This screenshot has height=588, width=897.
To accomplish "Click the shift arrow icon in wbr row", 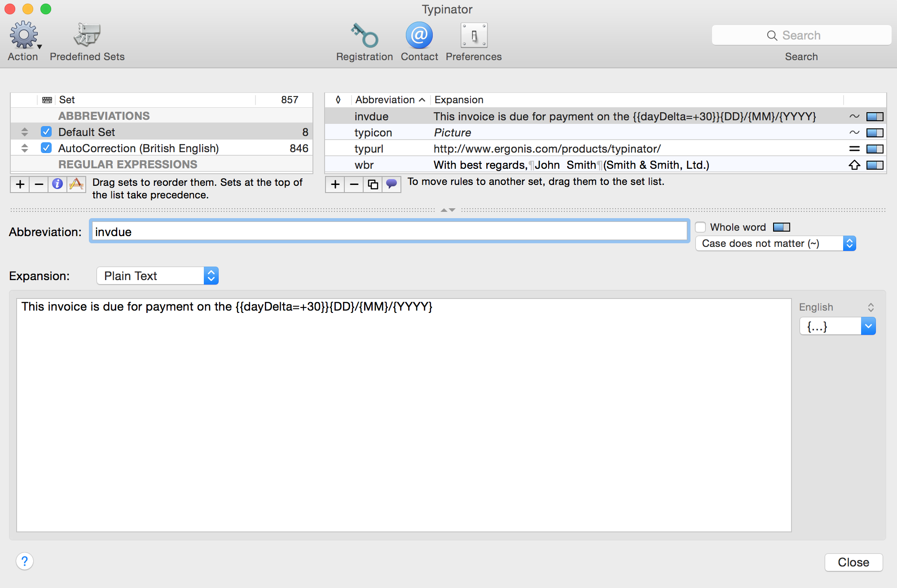I will tap(854, 165).
